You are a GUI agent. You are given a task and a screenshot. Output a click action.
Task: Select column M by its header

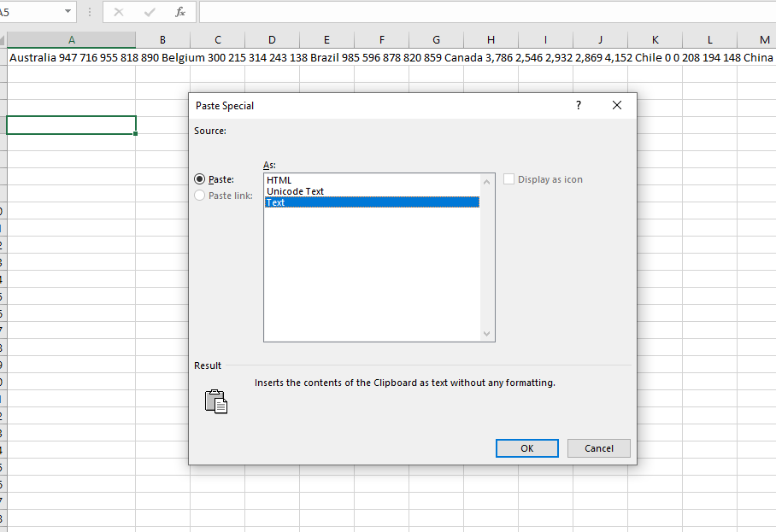point(763,39)
